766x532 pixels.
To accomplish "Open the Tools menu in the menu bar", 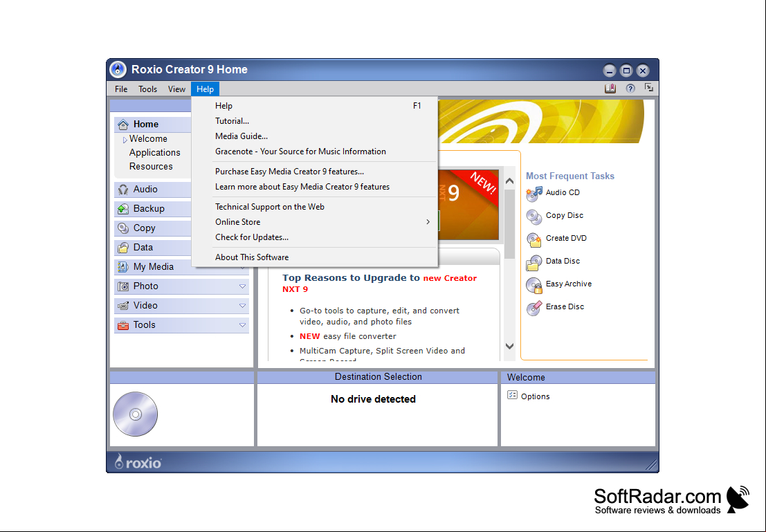I will (147, 89).
